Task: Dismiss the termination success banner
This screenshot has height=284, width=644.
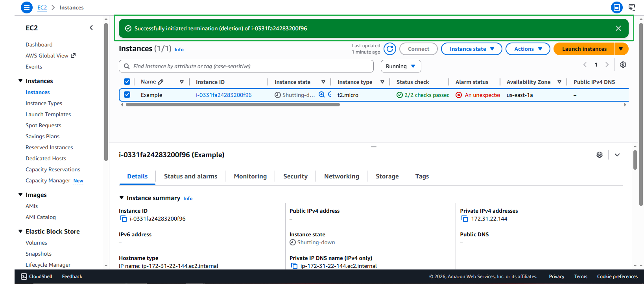Action: 618,28
